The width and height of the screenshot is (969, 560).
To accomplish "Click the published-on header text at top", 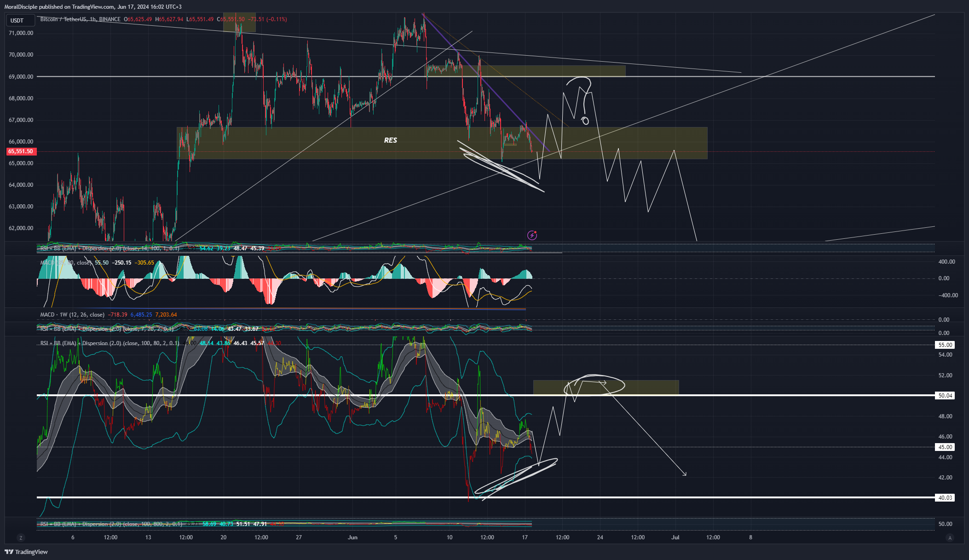I will (x=93, y=7).
